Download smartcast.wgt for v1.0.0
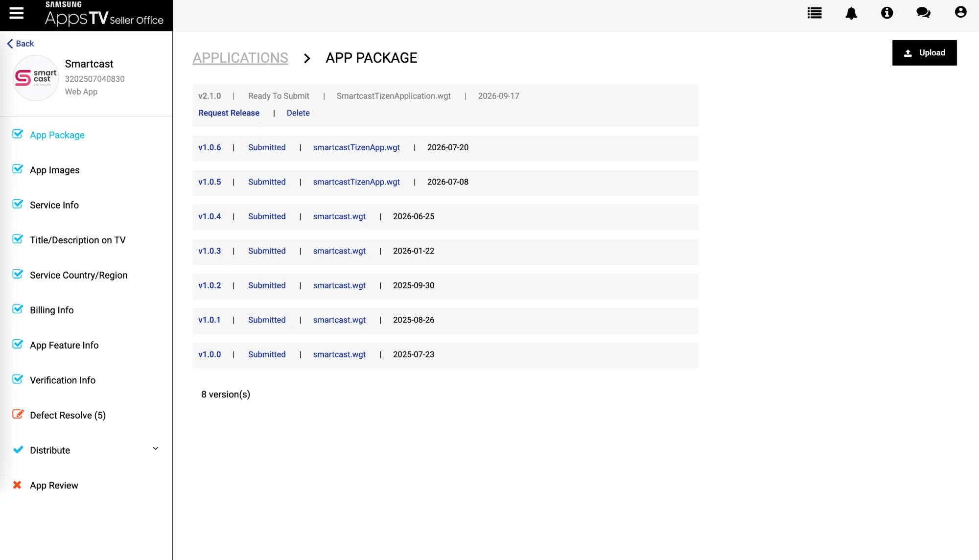 click(339, 354)
